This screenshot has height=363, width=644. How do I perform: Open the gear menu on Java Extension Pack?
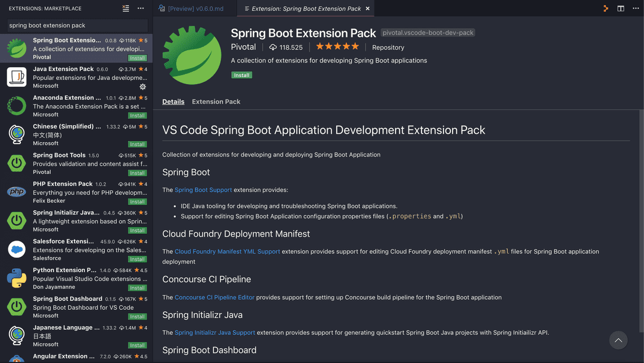point(143,87)
